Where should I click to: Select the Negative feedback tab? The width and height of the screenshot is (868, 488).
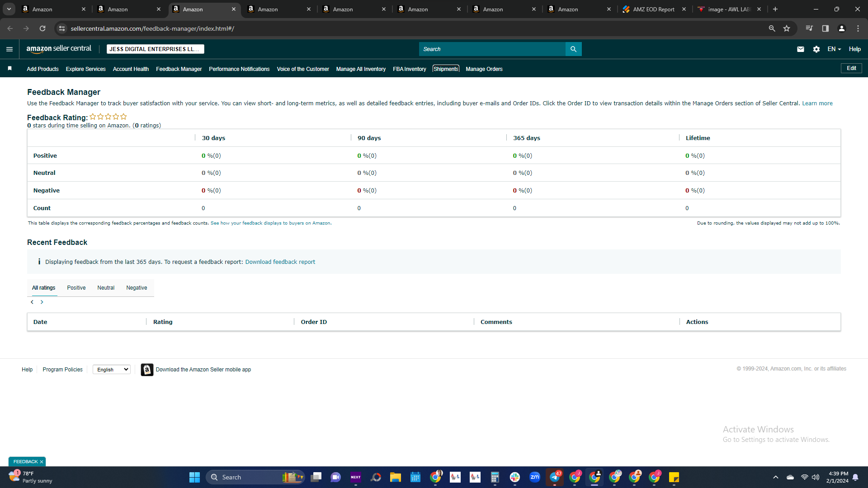(x=137, y=288)
